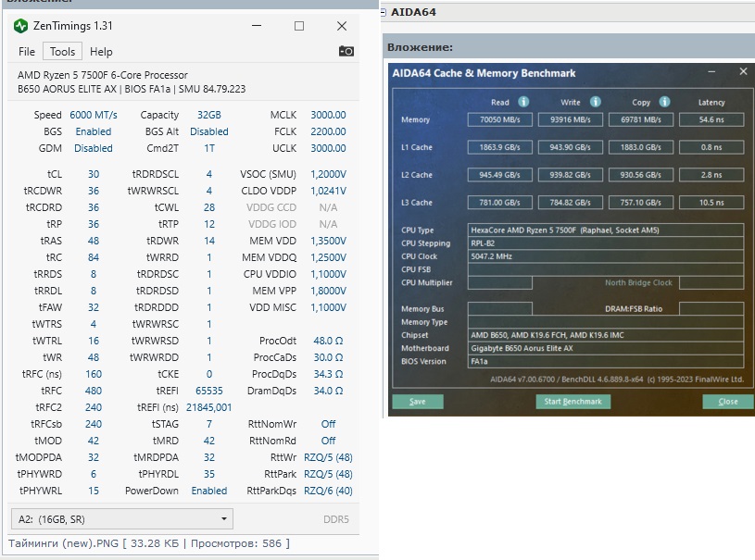Viewport: 755px width, 560px height.
Task: Click the Close button in AIDA64 benchmark
Action: tap(728, 402)
